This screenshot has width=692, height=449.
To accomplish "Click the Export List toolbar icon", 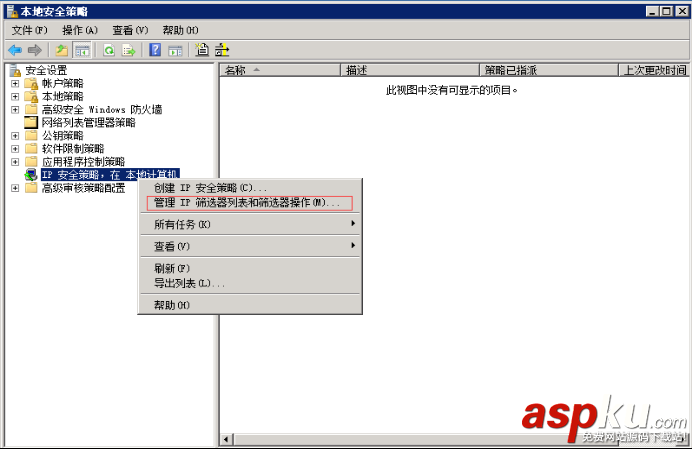I will [x=129, y=50].
